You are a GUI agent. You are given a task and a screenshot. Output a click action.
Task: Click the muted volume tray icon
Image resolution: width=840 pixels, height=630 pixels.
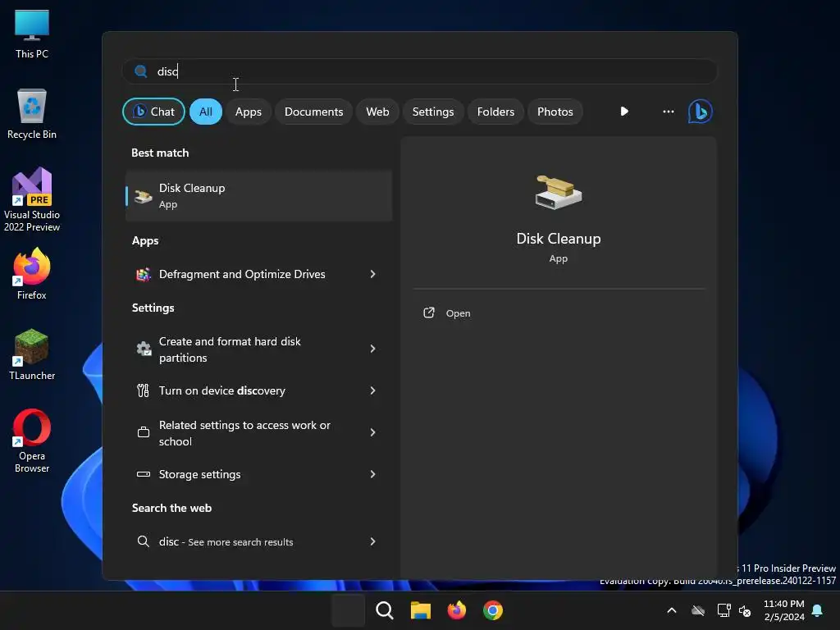pos(745,610)
